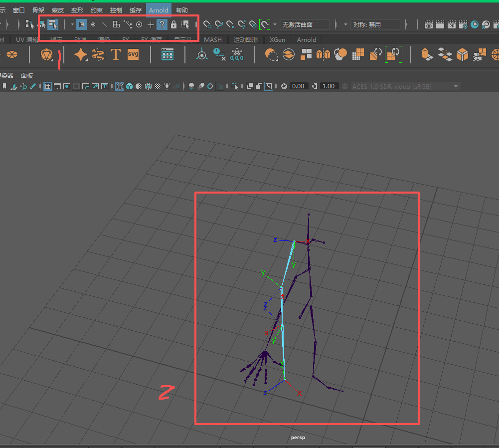Open the 缓存 menu
Screen dimensions: 499x448
(x=136, y=10)
